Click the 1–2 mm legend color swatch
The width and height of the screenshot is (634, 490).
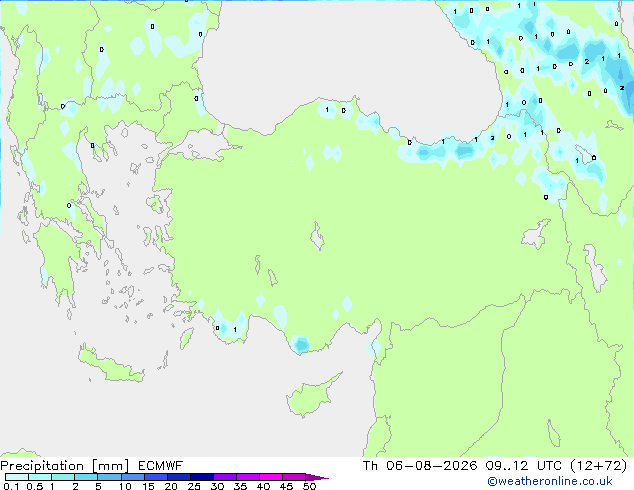click(63, 477)
